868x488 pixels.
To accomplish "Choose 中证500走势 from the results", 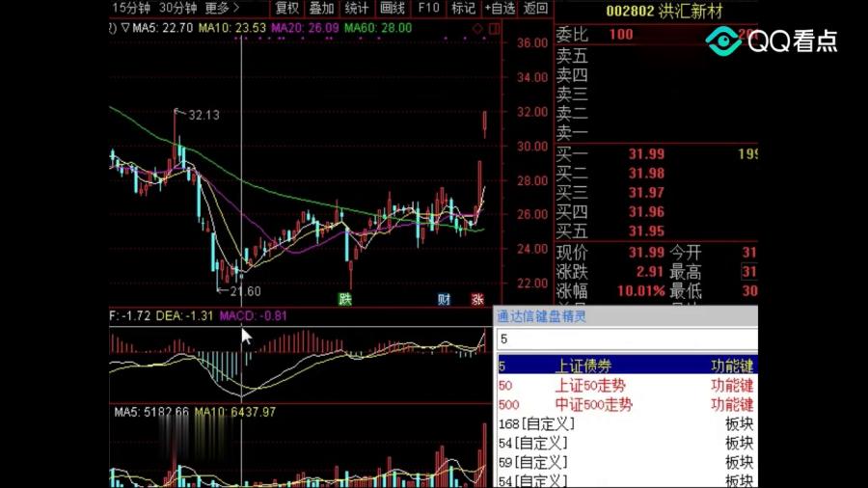I will (594, 405).
